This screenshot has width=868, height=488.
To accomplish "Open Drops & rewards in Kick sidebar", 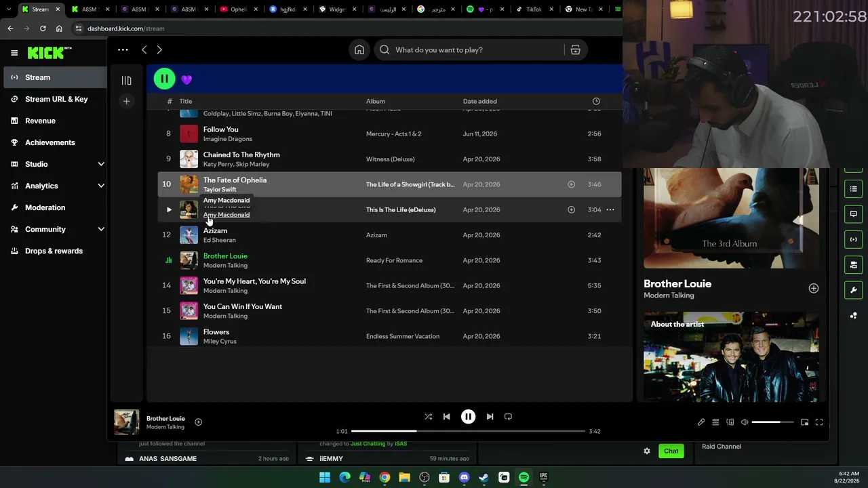I will click(x=54, y=251).
